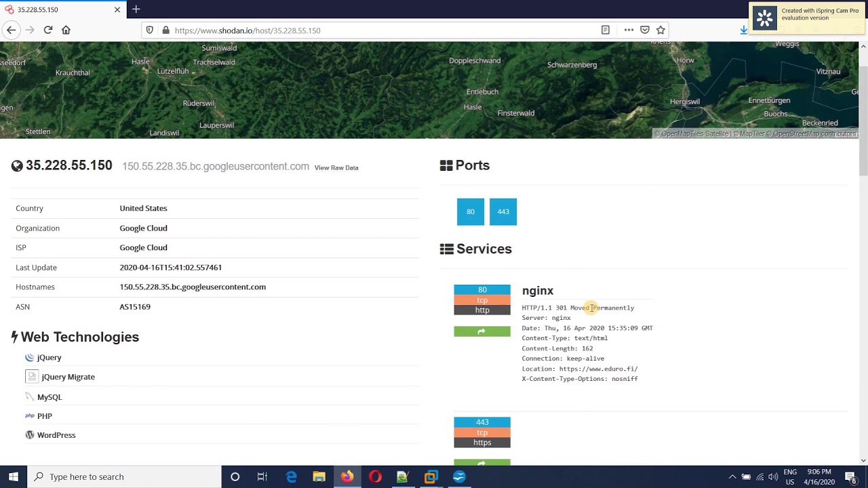Launch Edge from the taskbar
The height and width of the screenshot is (488, 868).
point(291,476)
